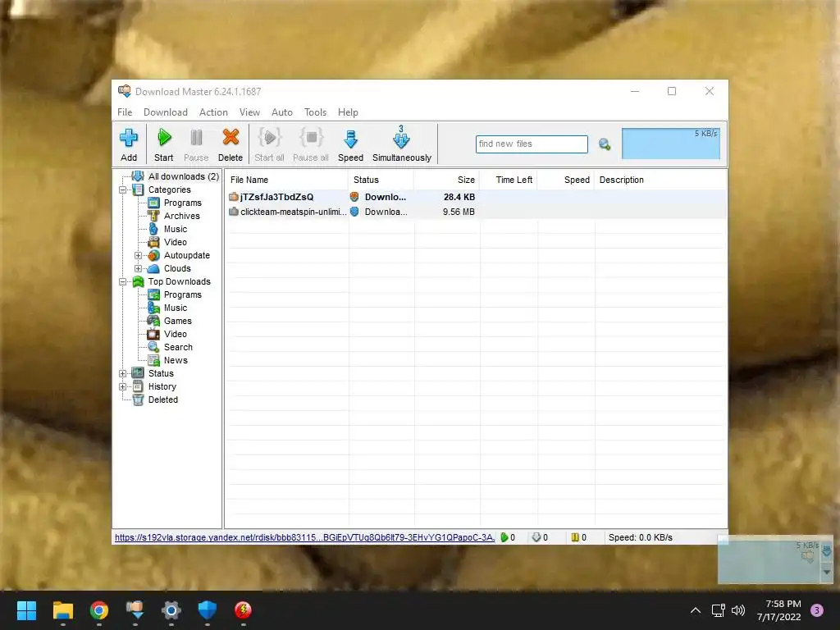Viewport: 840px width, 630px height.
Task: Sort by the Time Left column header
Action: (x=509, y=180)
